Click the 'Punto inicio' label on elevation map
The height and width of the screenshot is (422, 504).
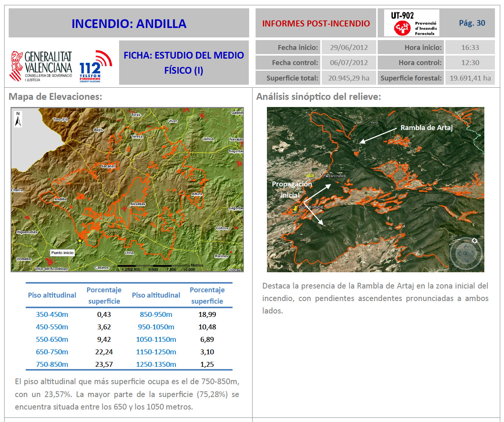[62, 253]
